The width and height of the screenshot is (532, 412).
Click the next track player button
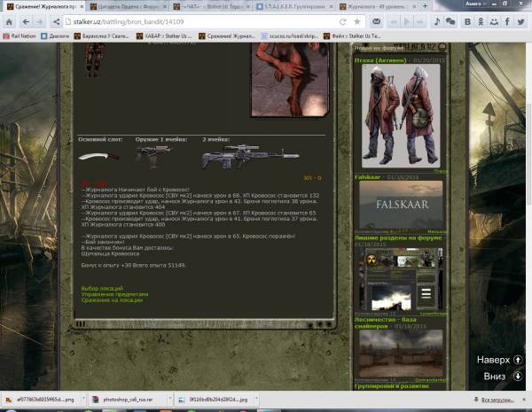420,22
